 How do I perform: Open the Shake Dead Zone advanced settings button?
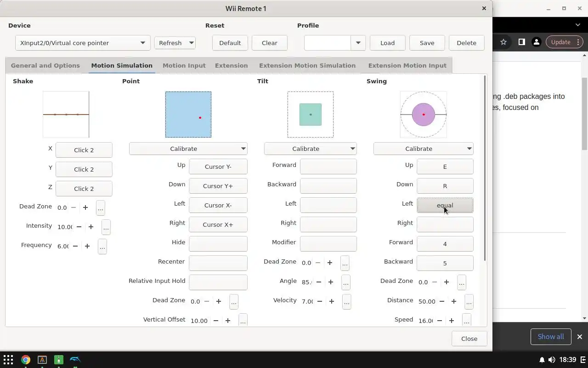tap(101, 208)
